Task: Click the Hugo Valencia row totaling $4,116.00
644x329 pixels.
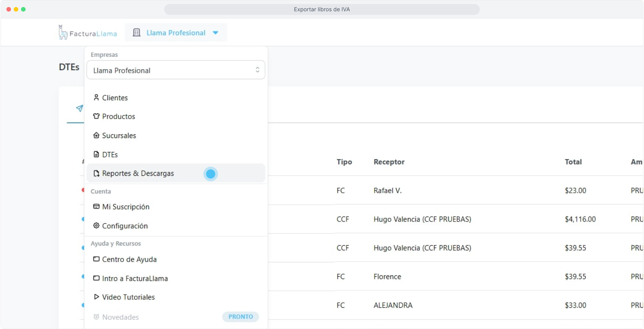Action: [422, 219]
